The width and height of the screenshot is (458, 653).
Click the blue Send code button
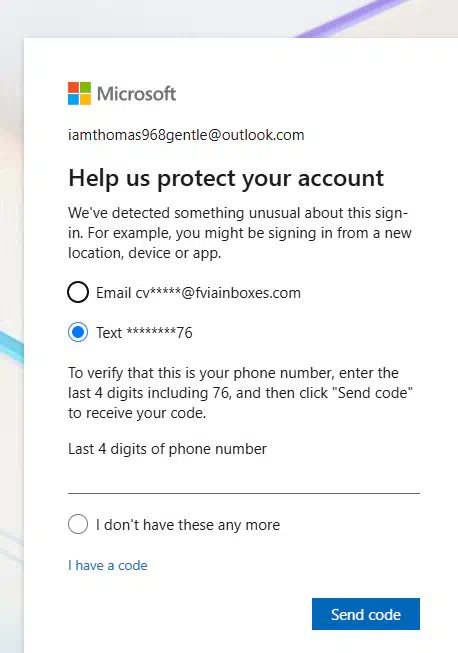click(x=366, y=614)
